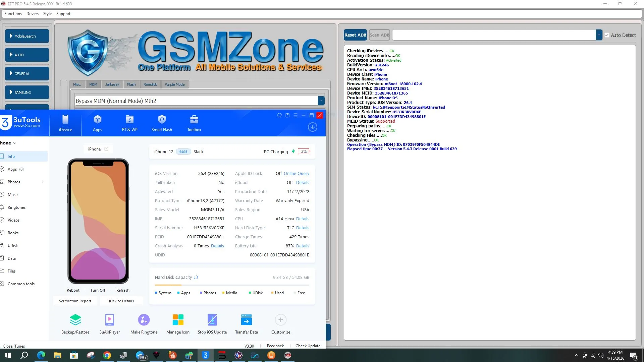Expand the Bypass MDM method dropdown
Screen dimensions: 644x362
(321, 101)
